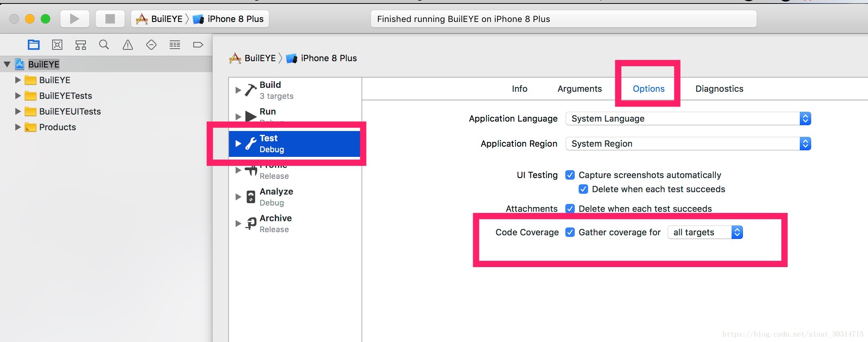This screenshot has width=868, height=342.
Task: Expand the Build action disclosure triangle
Action: 238,90
